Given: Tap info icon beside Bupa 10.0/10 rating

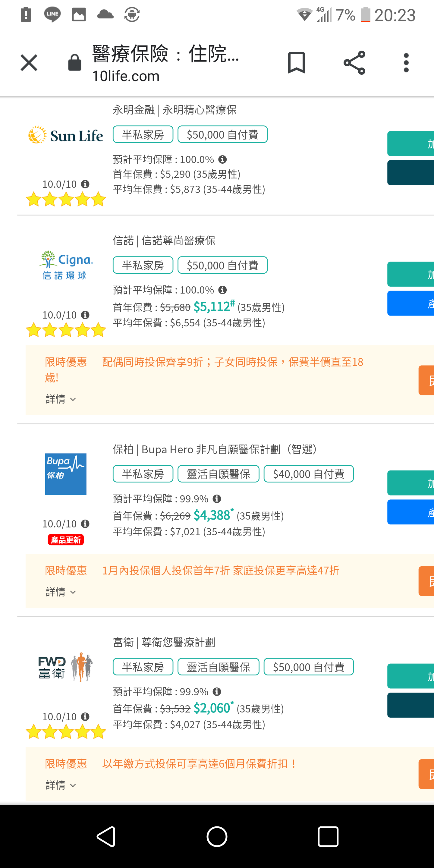Looking at the screenshot, I should tap(85, 524).
